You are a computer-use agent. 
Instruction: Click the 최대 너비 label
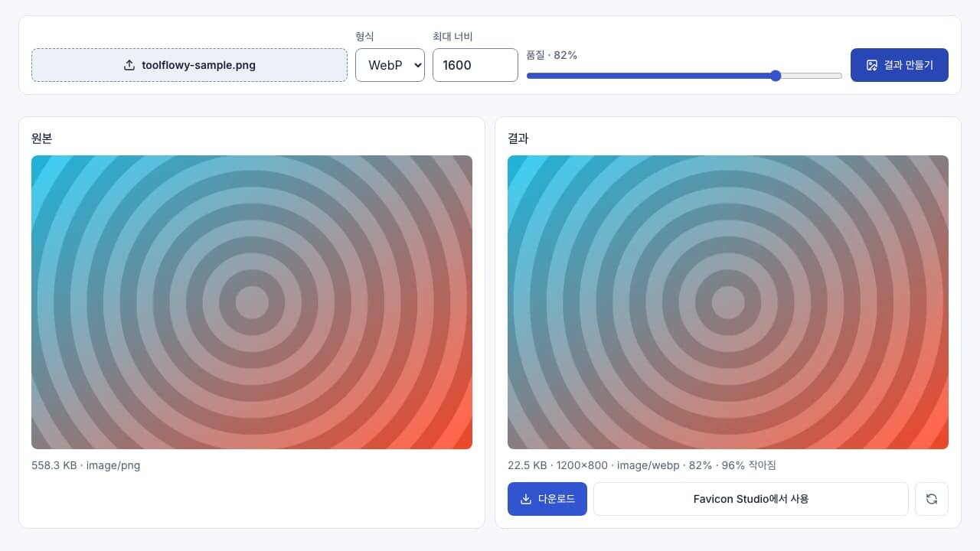click(458, 36)
